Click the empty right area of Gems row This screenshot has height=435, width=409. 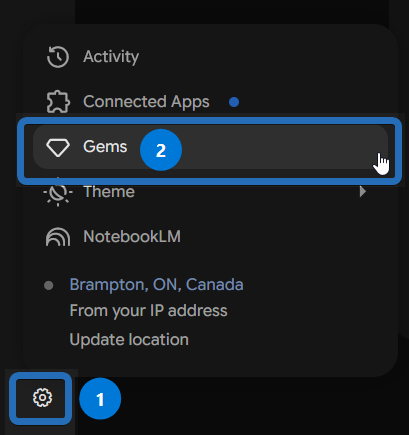point(283,147)
